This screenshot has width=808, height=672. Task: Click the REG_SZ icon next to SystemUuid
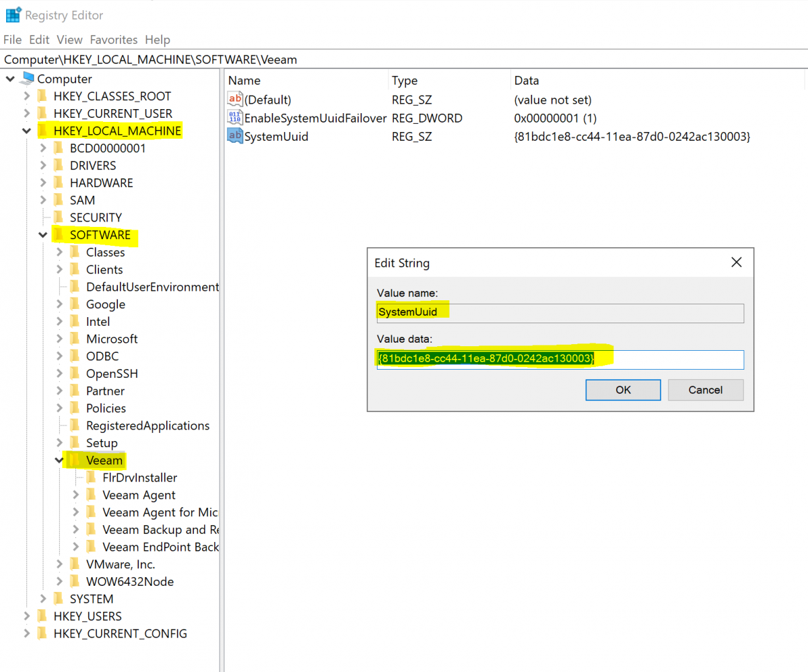[235, 137]
